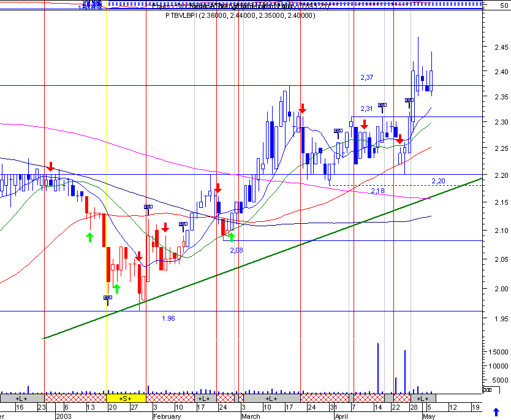
Task: Click the April month label on the date axis
Action: tap(341, 416)
